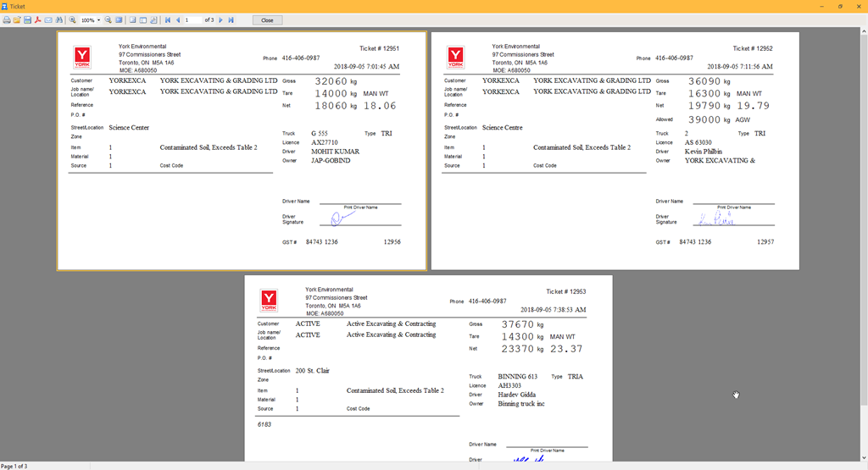Export ticket to PDF
The width and height of the screenshot is (868, 470).
click(x=38, y=19)
